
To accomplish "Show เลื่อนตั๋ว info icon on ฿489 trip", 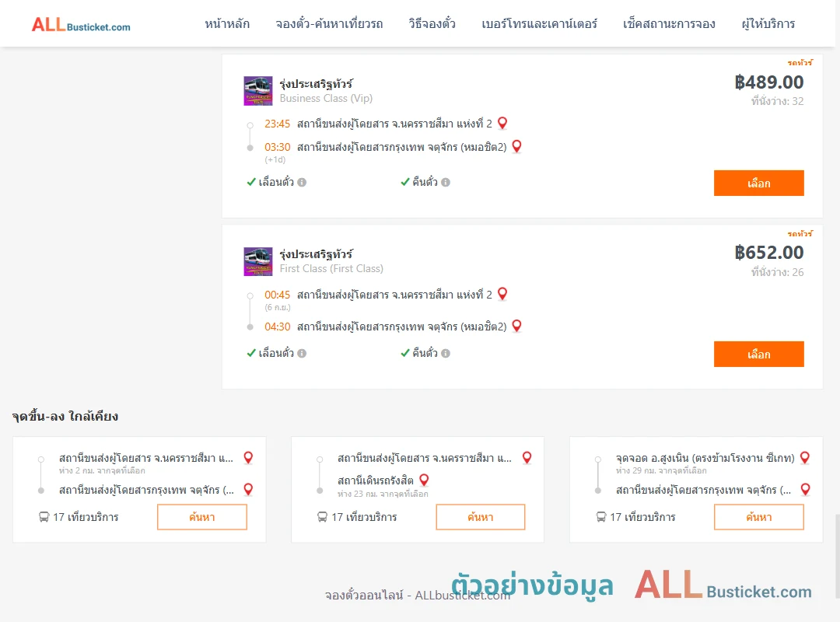I will (302, 182).
